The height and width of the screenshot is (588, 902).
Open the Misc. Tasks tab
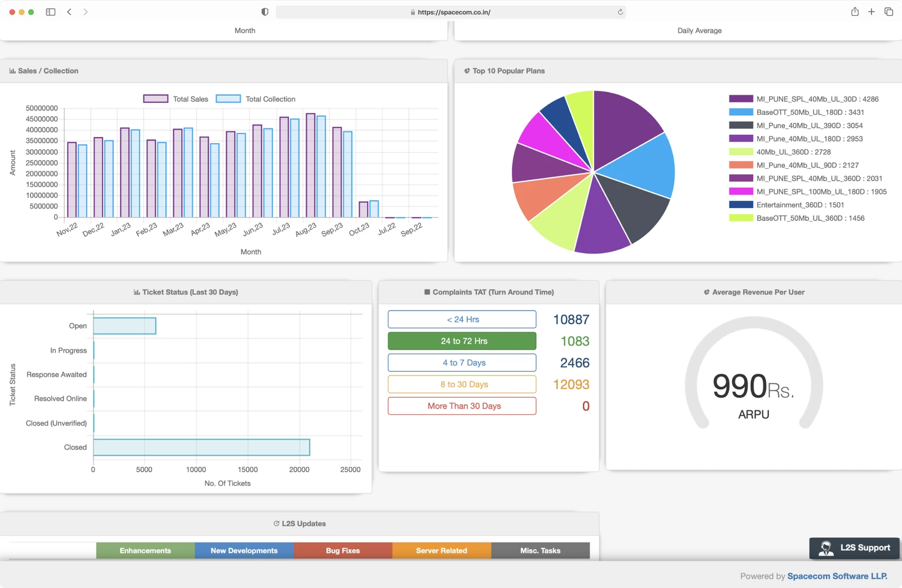tap(540, 551)
